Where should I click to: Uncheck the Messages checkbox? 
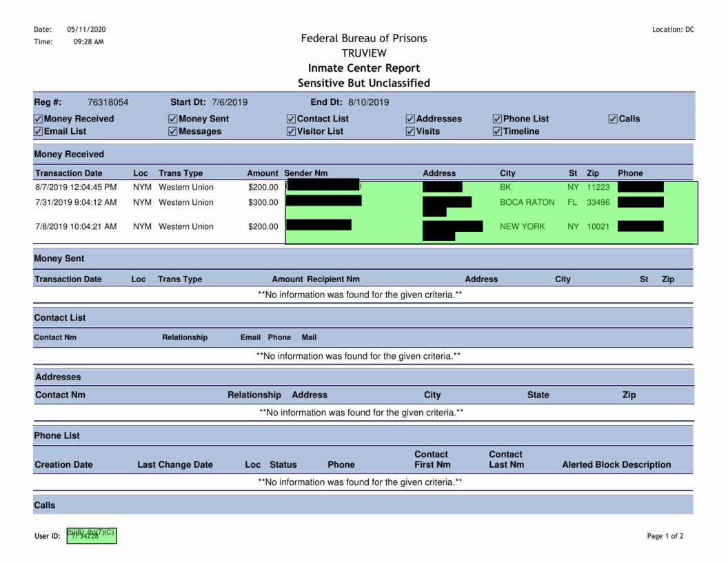pos(173,131)
